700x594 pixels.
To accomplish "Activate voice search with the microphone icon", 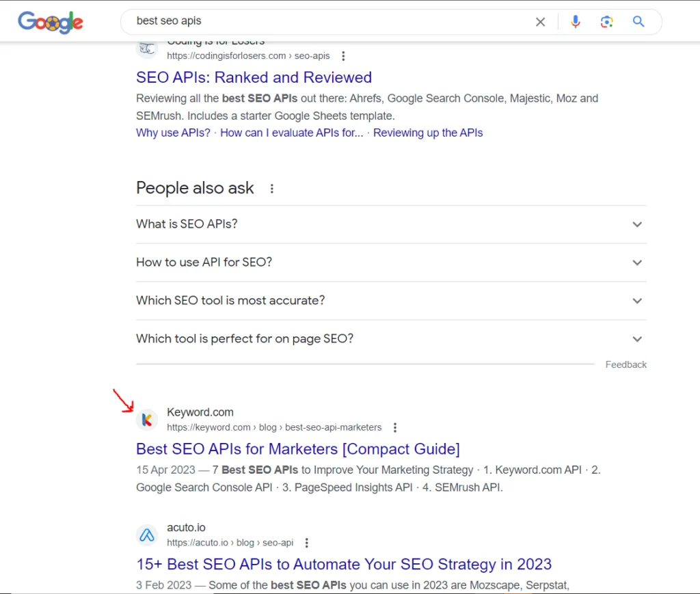I will click(575, 21).
